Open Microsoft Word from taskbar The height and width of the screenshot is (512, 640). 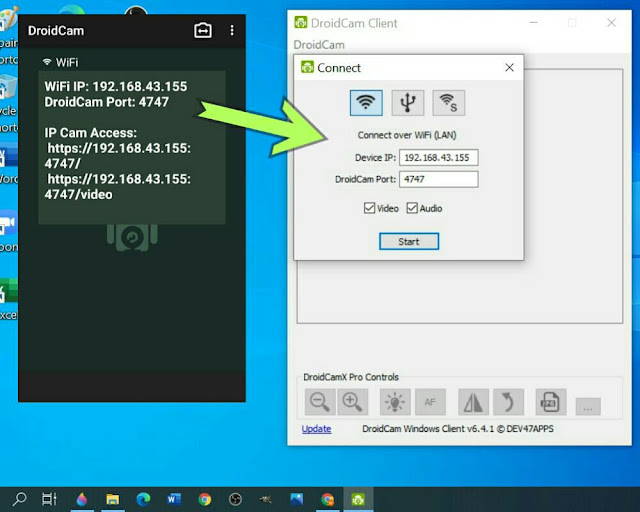[x=174, y=499]
